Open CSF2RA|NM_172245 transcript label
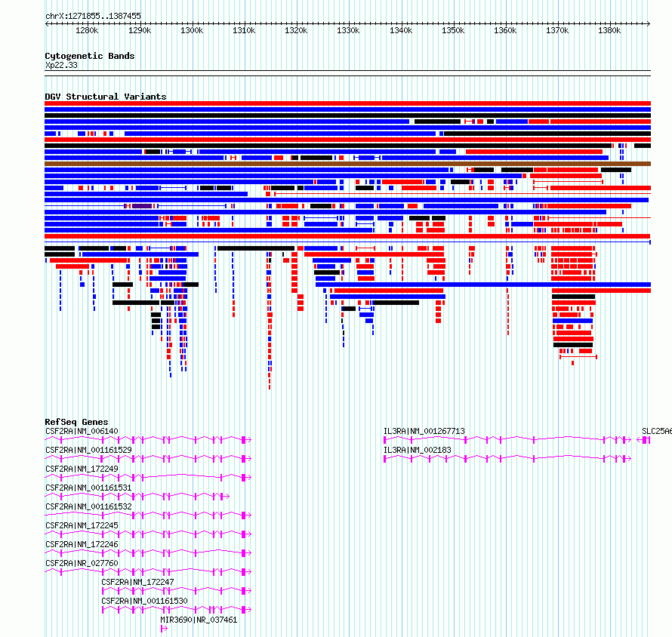The width and height of the screenshot is (672, 637). [x=82, y=525]
